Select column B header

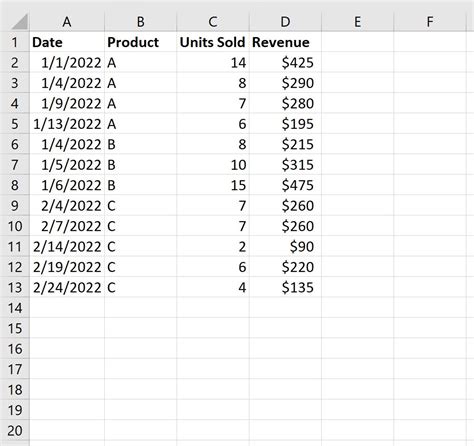click(141, 22)
